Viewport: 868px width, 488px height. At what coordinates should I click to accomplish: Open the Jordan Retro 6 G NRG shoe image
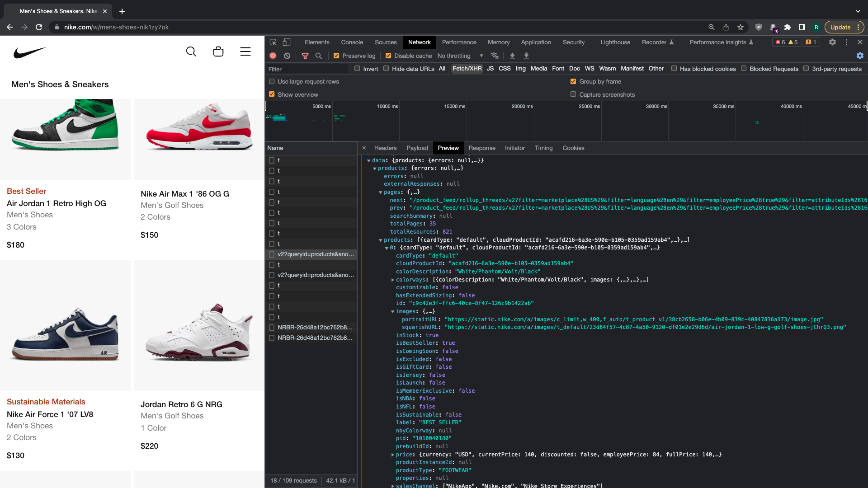(x=199, y=325)
